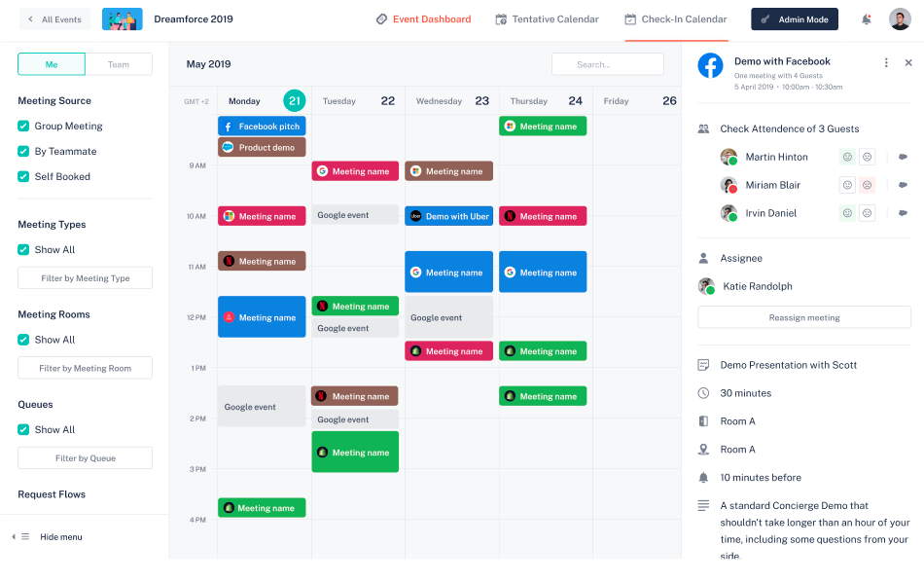Open the notifications bell

pos(866,19)
